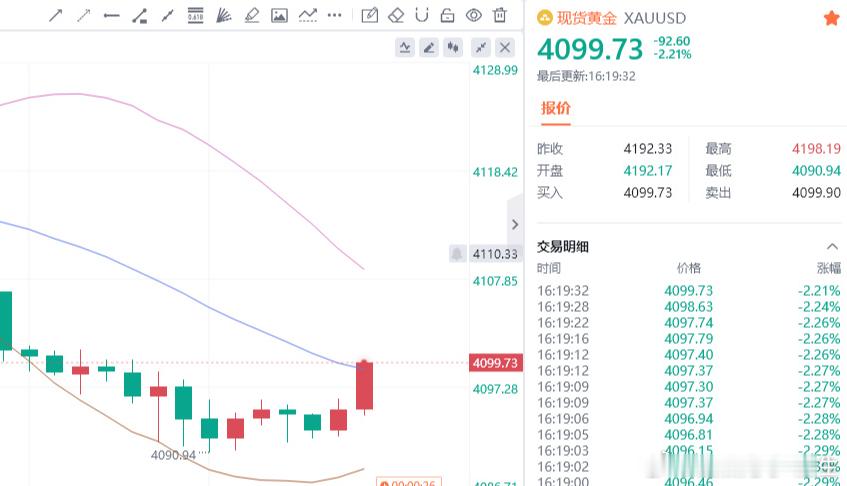Select the Fibonacci 0.618 retracement tool
This screenshot has width=847, height=486.
(x=195, y=15)
